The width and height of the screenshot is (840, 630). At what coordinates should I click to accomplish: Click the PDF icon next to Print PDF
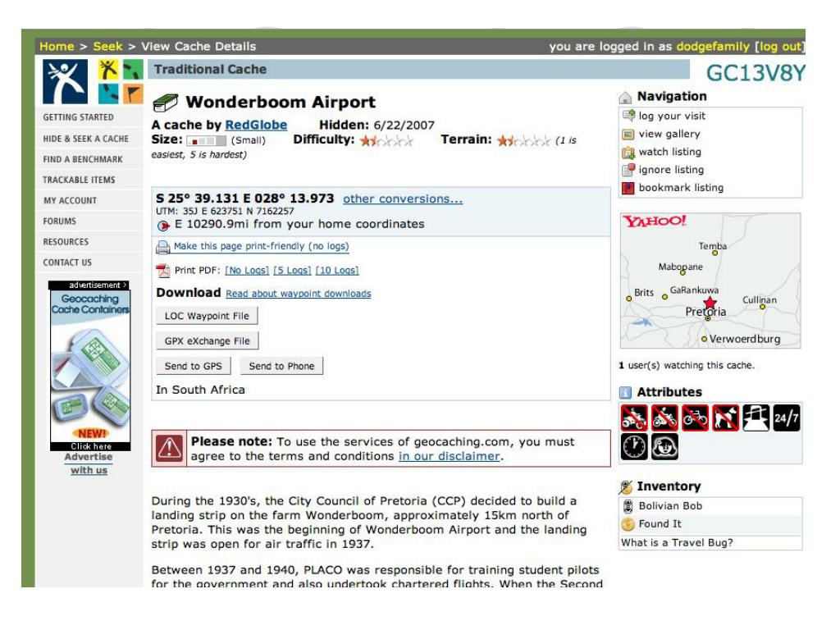(163, 271)
